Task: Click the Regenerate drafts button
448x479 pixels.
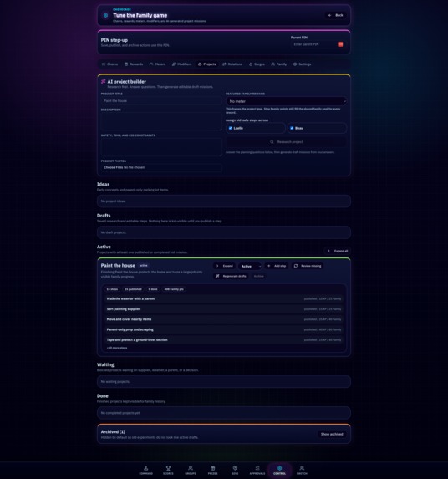Action: tap(231, 276)
